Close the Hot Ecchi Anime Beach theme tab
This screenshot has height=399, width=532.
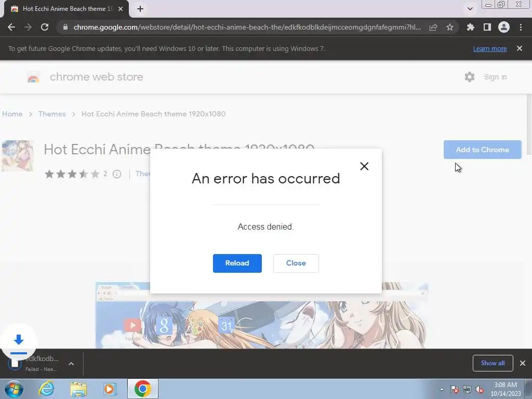121,9
